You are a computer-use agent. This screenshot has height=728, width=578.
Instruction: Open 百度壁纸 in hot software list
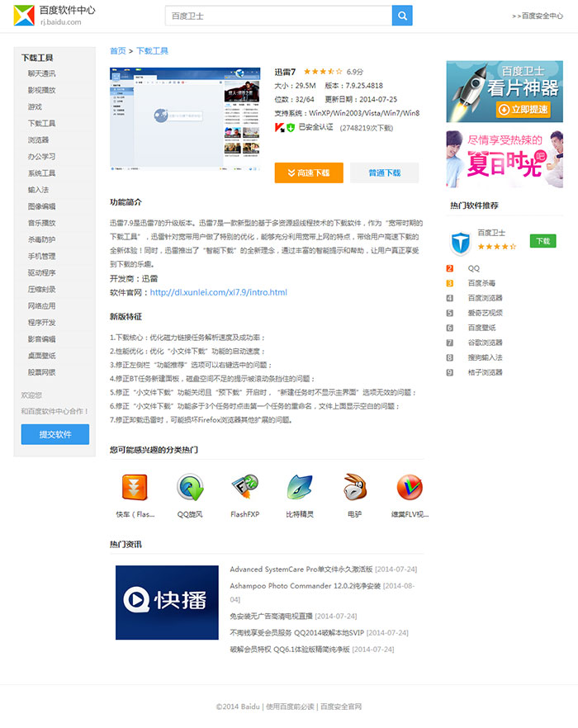[x=481, y=328]
